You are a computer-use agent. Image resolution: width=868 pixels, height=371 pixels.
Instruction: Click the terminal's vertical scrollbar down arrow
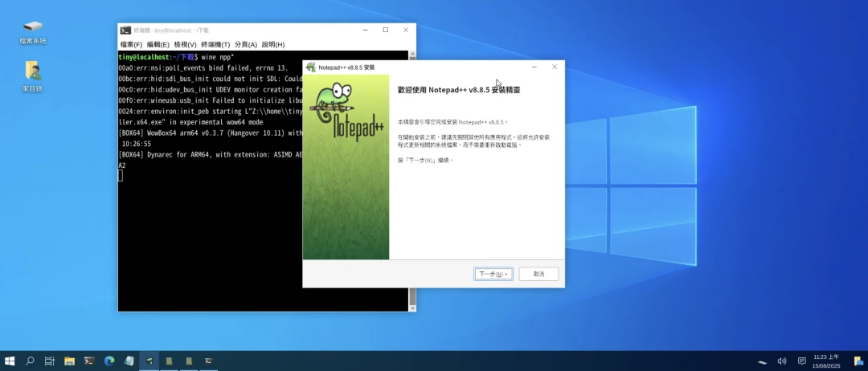tap(413, 307)
